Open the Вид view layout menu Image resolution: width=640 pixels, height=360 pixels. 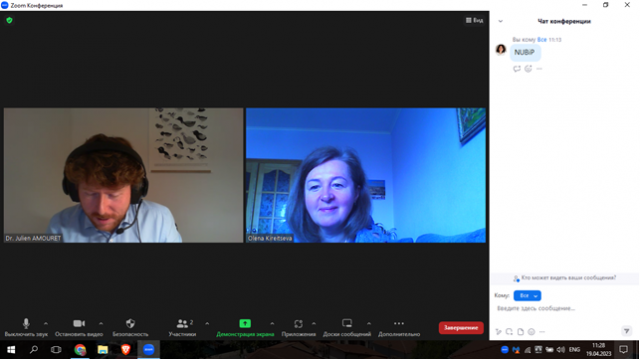[x=474, y=20]
